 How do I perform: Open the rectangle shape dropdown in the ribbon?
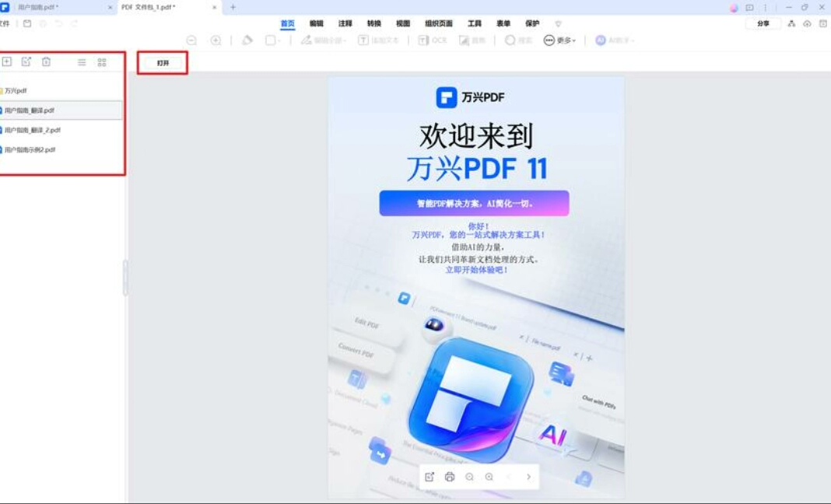pyautogui.click(x=273, y=40)
